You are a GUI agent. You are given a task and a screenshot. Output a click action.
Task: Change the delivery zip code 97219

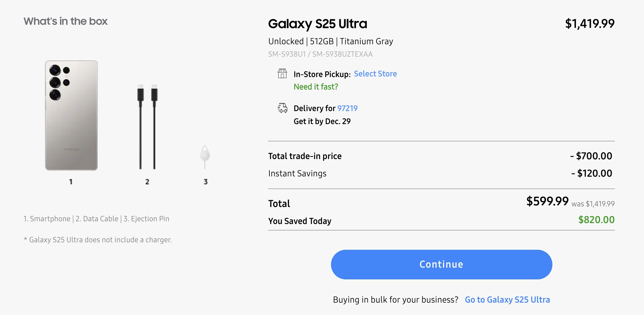click(347, 108)
